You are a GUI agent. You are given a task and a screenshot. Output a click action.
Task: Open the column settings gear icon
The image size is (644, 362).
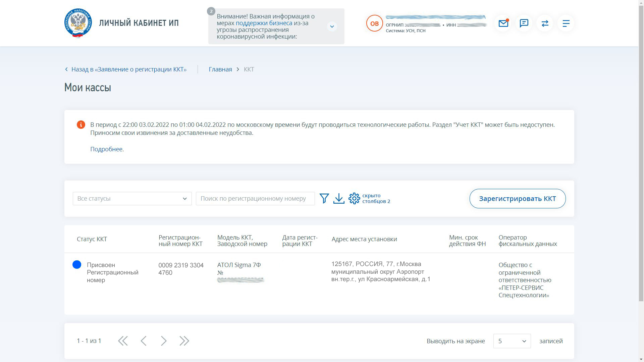pos(354,198)
